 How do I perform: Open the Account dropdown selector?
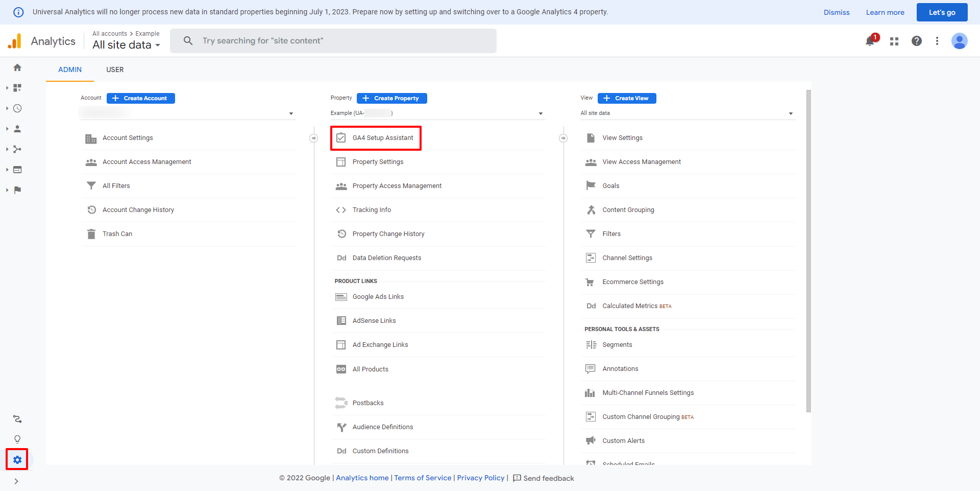pyautogui.click(x=187, y=113)
